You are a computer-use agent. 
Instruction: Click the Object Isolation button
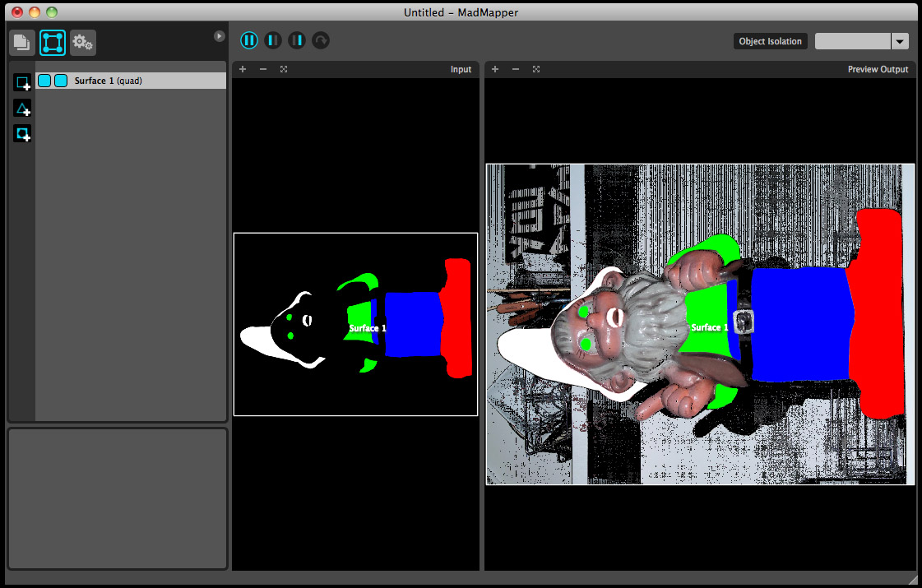(770, 41)
